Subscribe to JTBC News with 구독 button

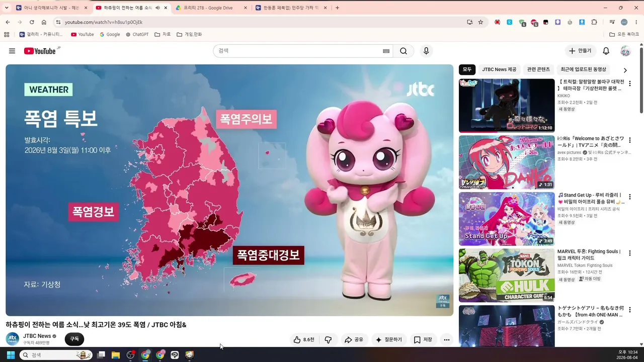click(x=74, y=339)
